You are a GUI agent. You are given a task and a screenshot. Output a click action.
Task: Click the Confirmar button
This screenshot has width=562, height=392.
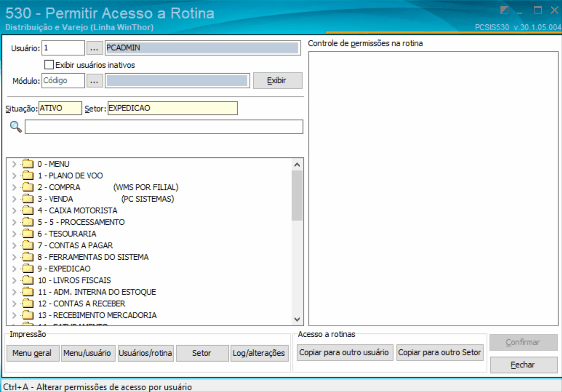tap(523, 342)
